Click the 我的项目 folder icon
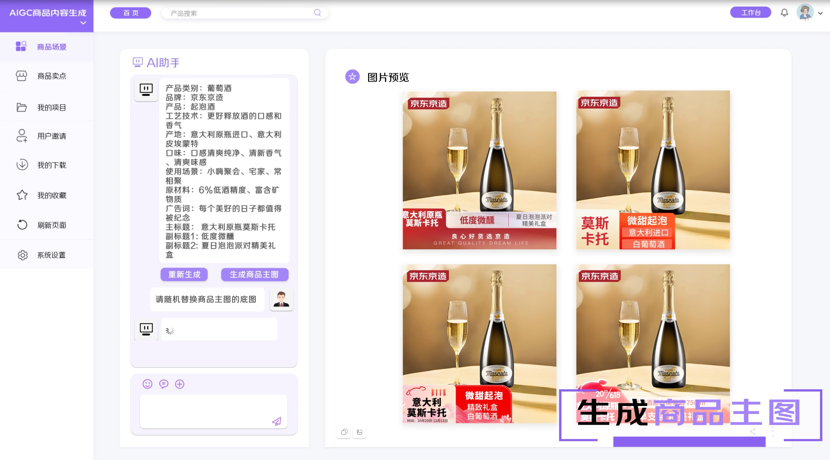830x460 pixels. coord(22,107)
